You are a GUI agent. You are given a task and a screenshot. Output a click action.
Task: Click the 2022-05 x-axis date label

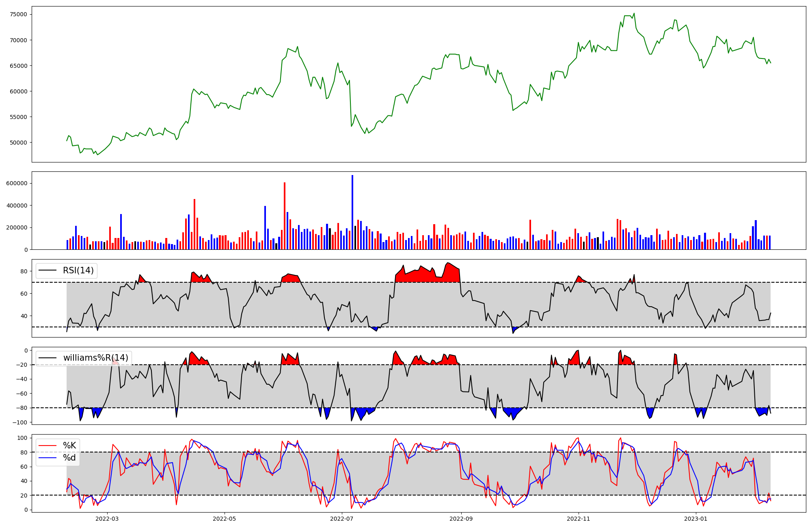pyautogui.click(x=224, y=519)
